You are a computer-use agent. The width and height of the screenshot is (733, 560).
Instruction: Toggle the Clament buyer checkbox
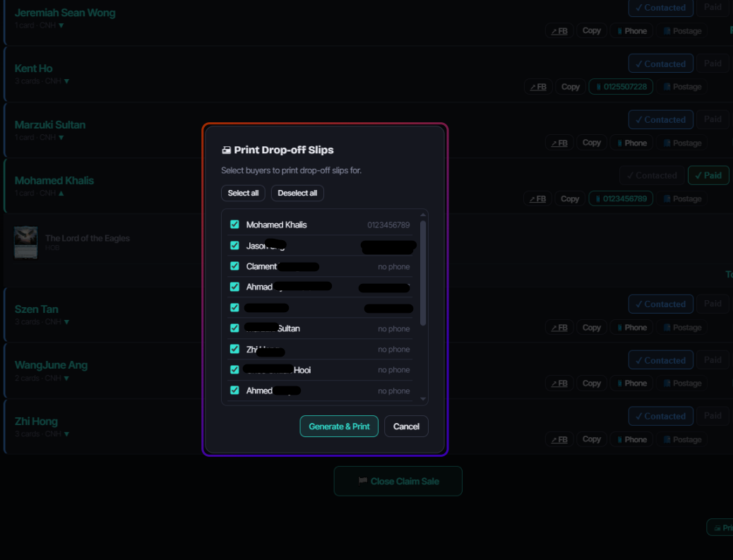pyautogui.click(x=234, y=266)
